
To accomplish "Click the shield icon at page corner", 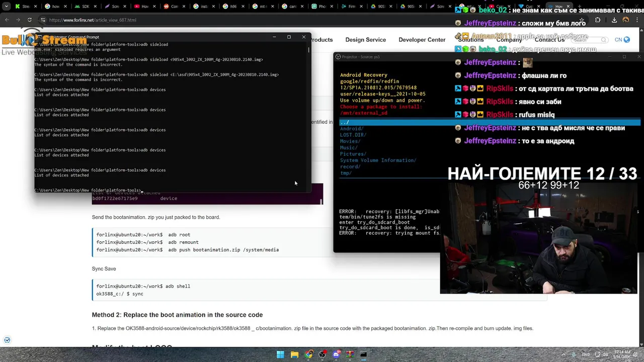I will pos(7,340).
